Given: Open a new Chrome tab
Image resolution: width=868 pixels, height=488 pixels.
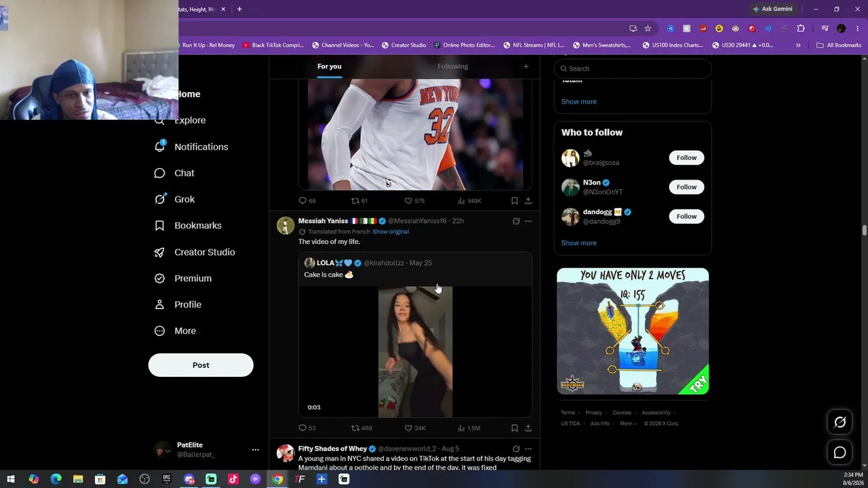Looking at the screenshot, I should pyautogui.click(x=239, y=9).
